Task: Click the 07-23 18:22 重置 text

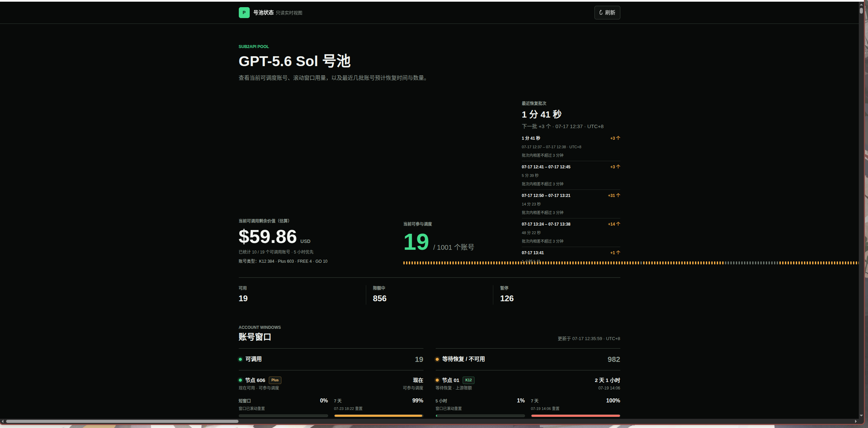Action: [348, 409]
